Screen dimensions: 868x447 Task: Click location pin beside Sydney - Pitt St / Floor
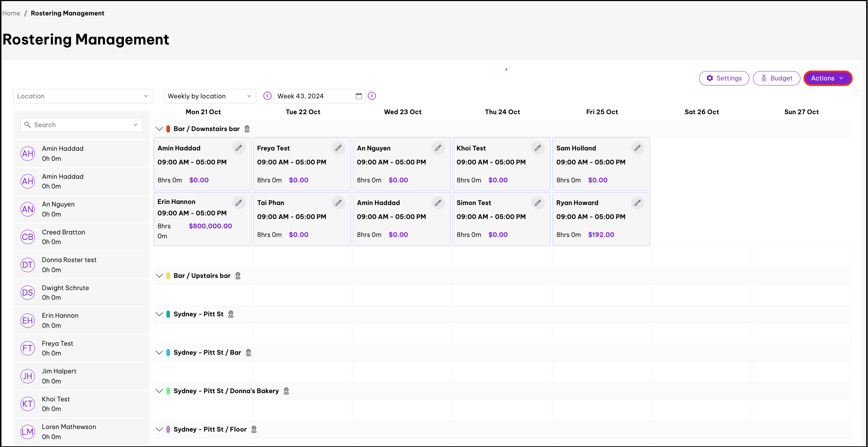click(254, 429)
